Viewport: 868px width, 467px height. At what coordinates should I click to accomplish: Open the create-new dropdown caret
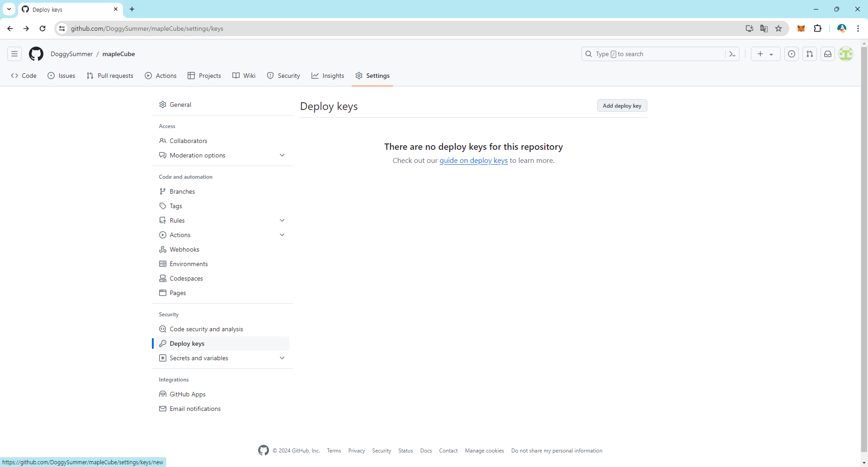pos(771,54)
